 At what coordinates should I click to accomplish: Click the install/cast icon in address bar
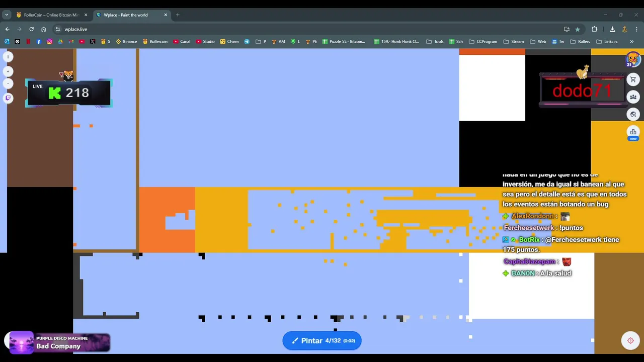(x=567, y=29)
